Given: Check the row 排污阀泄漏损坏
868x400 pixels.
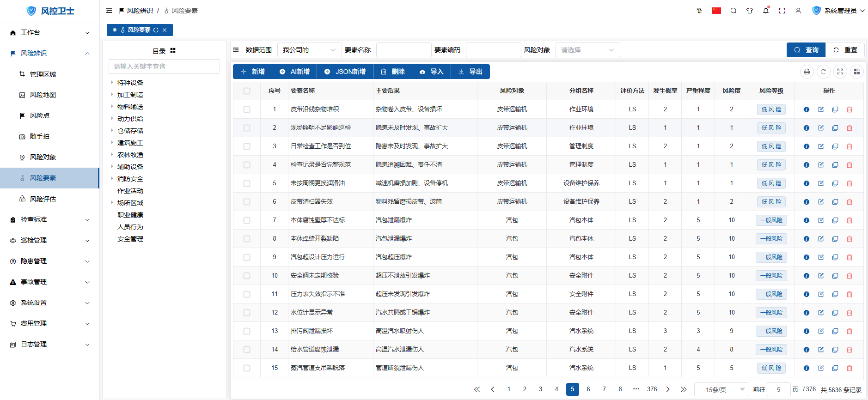Looking at the screenshot, I should tap(247, 331).
